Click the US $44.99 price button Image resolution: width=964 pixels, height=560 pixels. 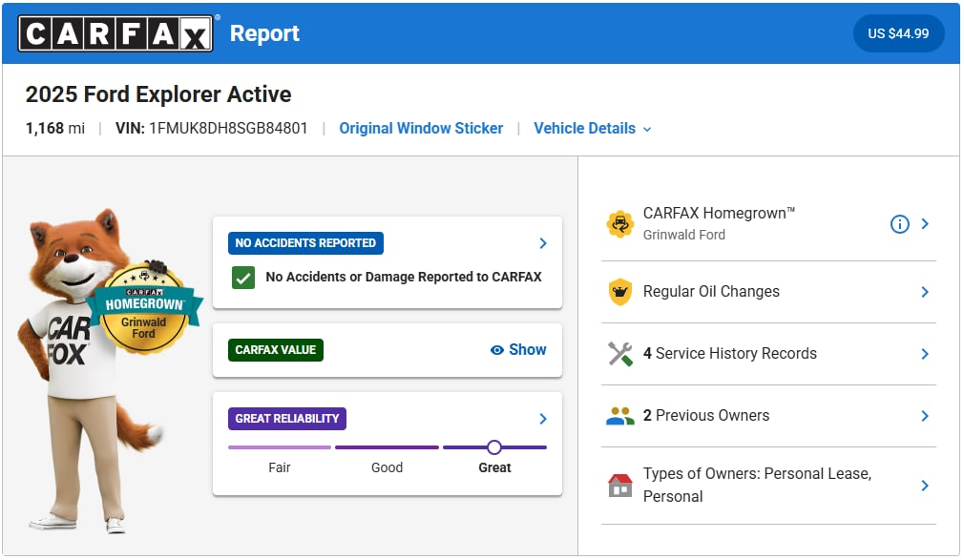pos(898,33)
